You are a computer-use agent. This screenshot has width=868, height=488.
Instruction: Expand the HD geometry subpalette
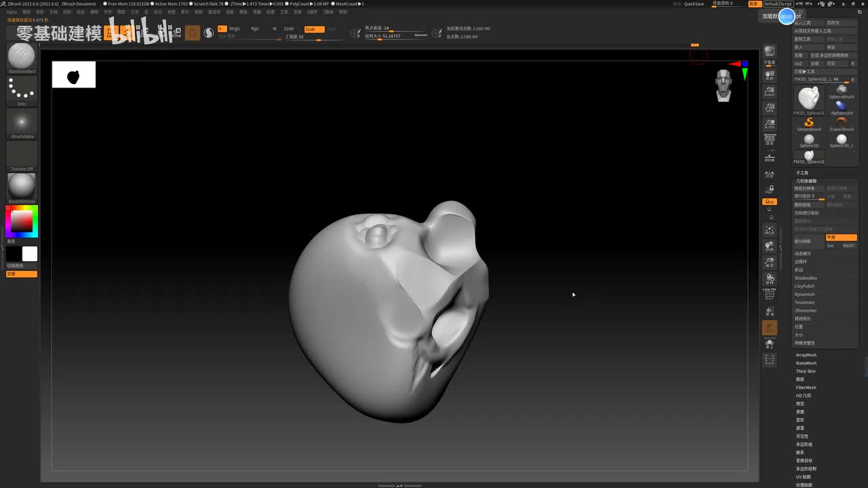[804, 396]
